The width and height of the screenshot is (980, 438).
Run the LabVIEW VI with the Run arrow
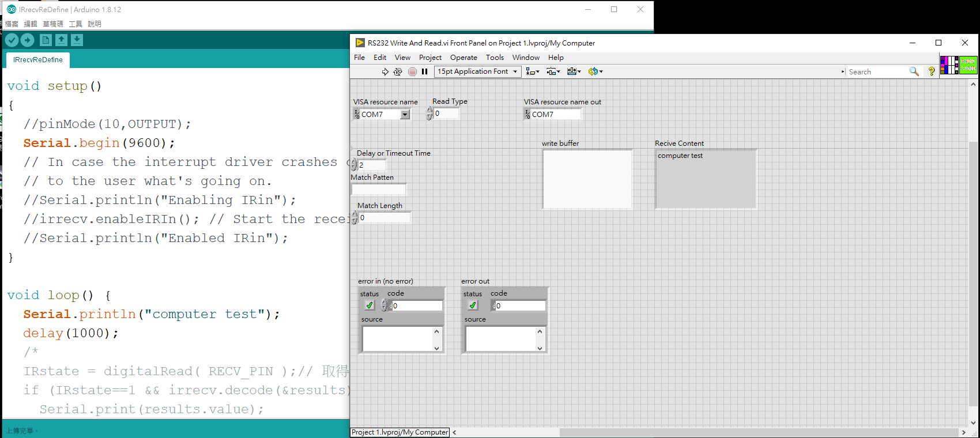point(385,71)
